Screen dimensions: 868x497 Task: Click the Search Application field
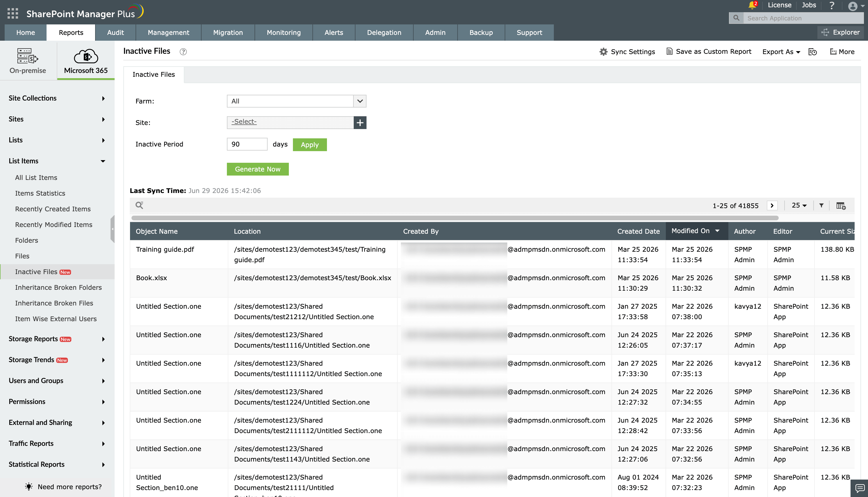coord(803,18)
